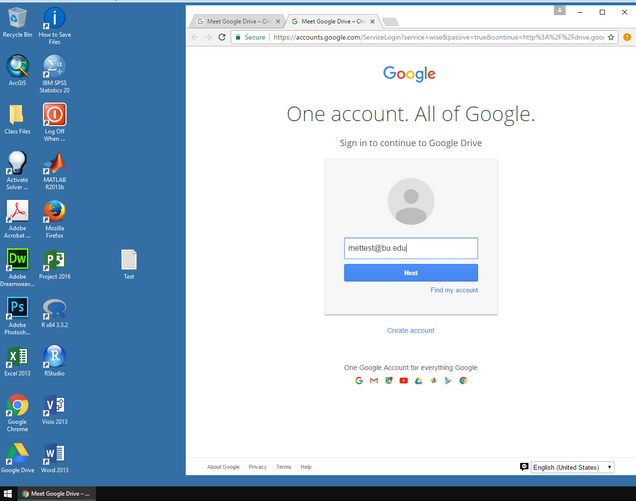
Task: Open the Terms footer link
Action: tap(284, 467)
